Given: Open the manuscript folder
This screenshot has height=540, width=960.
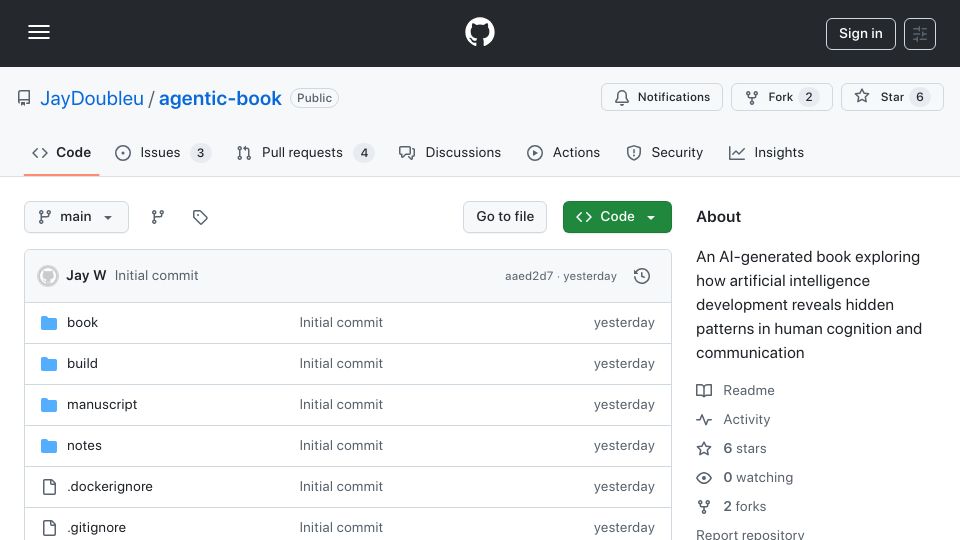Looking at the screenshot, I should pos(102,405).
